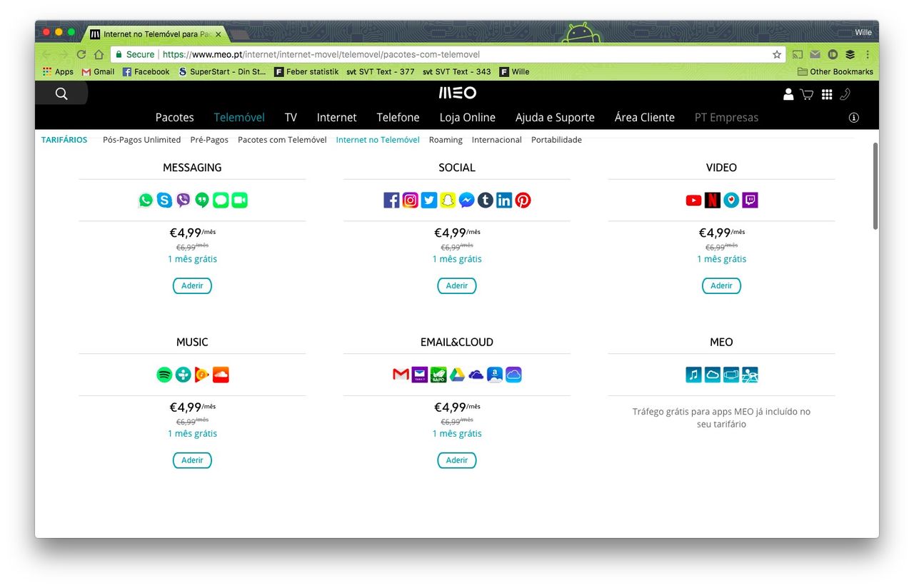Select the Pós-Pagos Unlimited submenu tab
Viewport: 914px width, 588px height.
coord(142,140)
